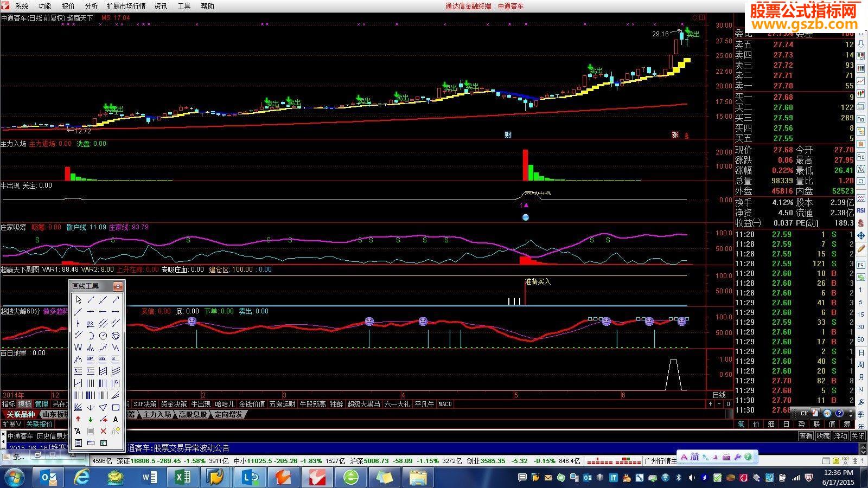Click the 收藏 button
Screen dimensions: 868x488
(x=824, y=436)
